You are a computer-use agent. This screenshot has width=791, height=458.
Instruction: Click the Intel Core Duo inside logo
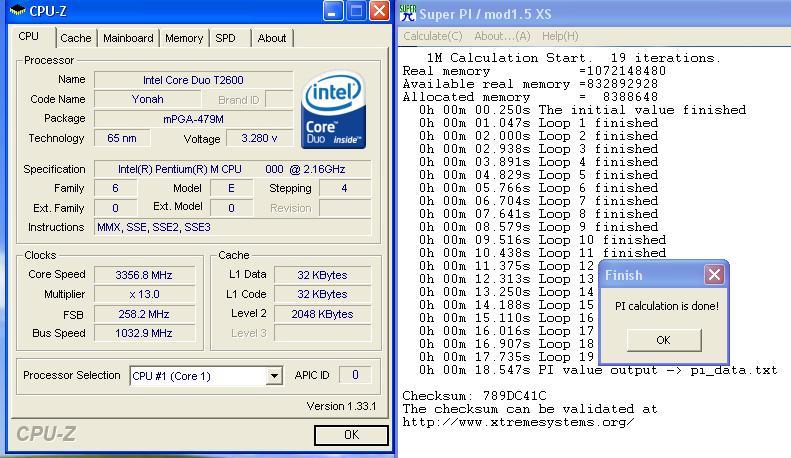(333, 109)
